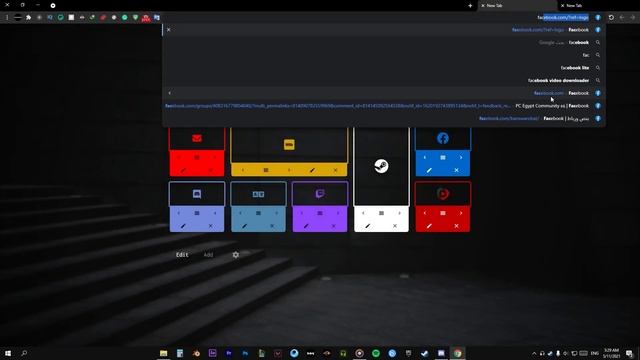Select the 'facebook video downloader' suggestion

384,80
